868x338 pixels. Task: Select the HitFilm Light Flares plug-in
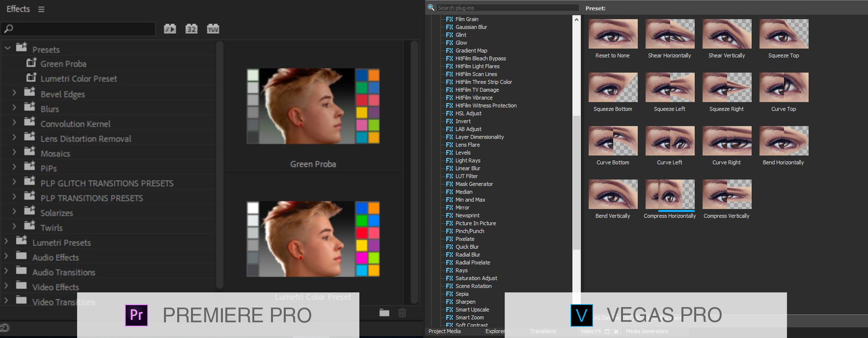(x=478, y=66)
